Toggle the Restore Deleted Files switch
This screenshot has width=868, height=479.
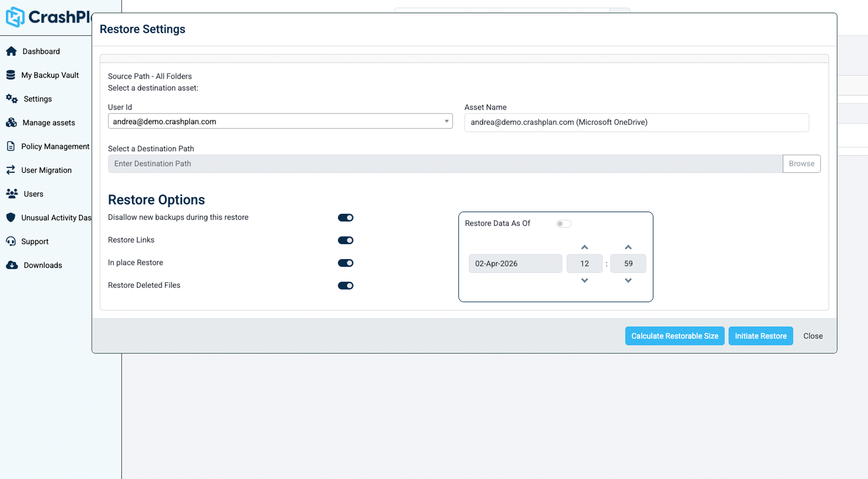tap(345, 286)
